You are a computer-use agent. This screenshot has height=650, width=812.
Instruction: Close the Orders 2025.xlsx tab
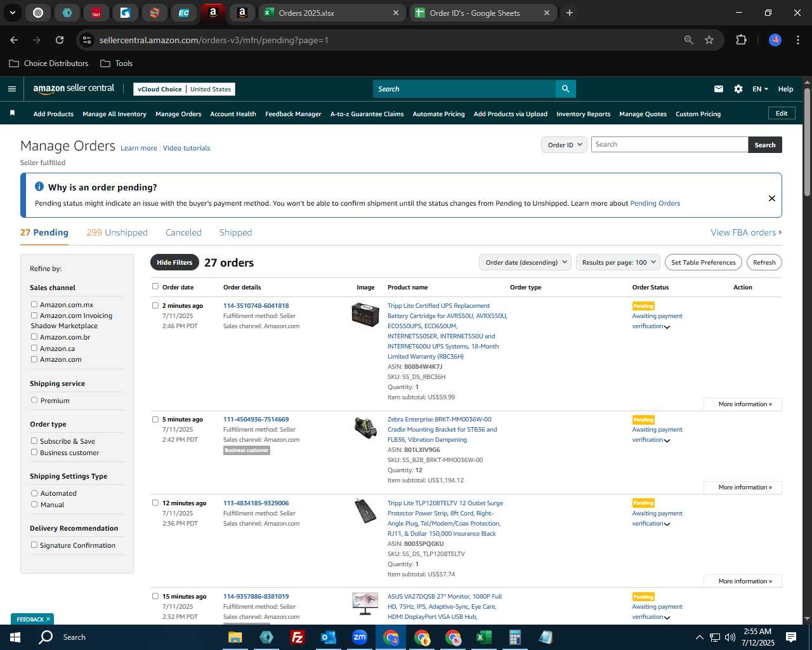click(x=396, y=13)
